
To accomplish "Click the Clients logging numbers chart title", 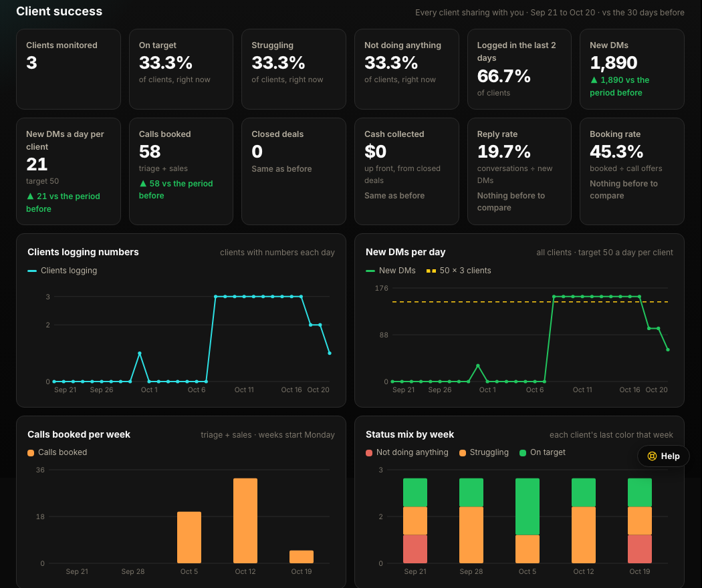I will coord(83,252).
